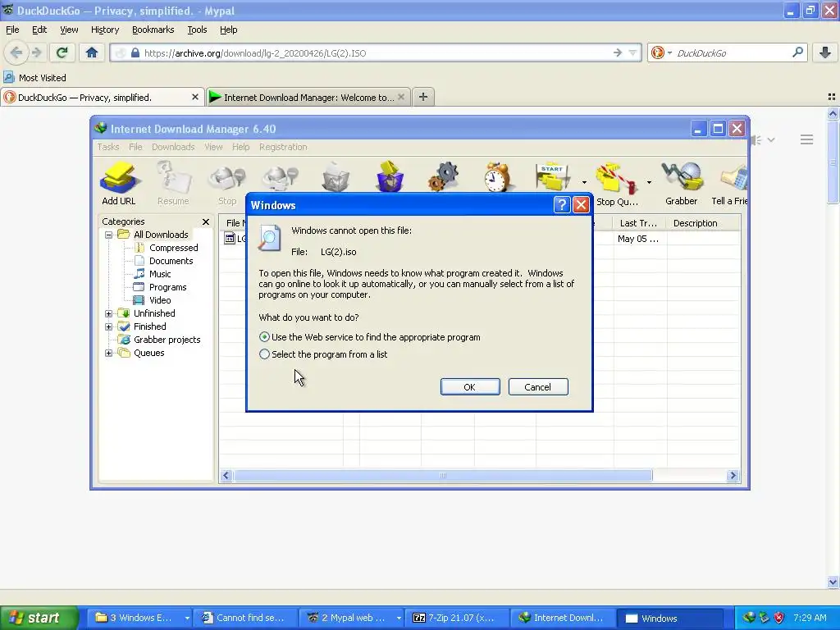Click the Grabber icon in IDM toolbar

tap(682, 183)
